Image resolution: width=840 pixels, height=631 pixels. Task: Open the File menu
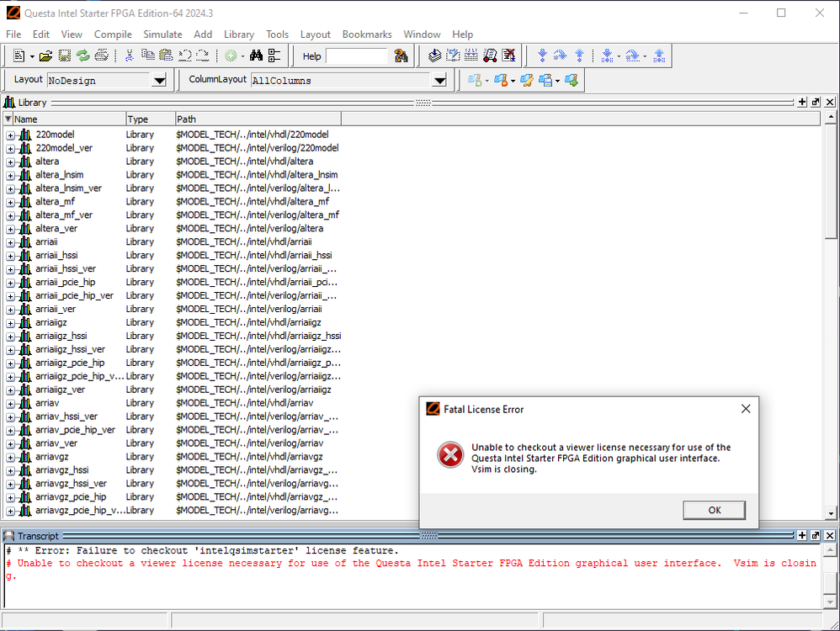(13, 34)
